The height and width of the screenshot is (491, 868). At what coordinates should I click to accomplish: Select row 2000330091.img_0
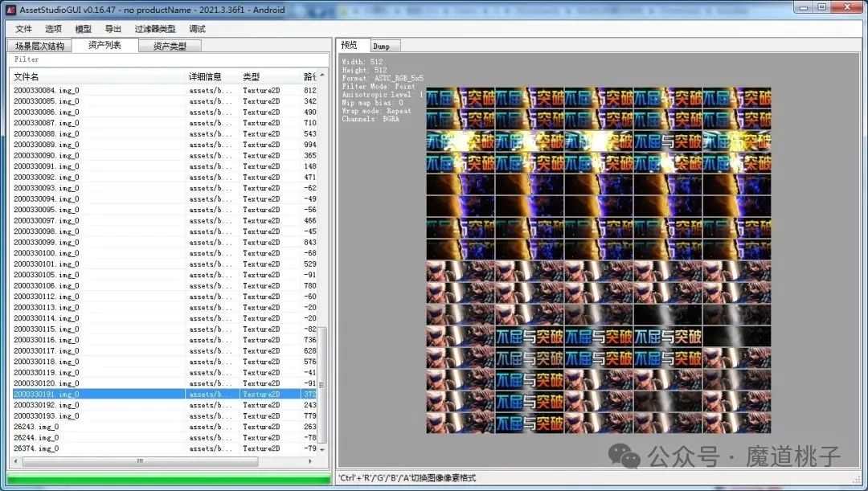coord(165,166)
